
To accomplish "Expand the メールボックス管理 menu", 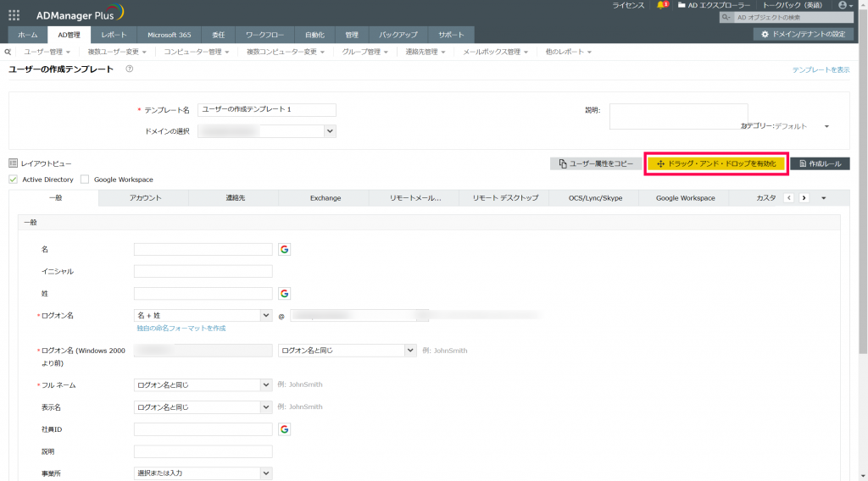I will tap(495, 52).
